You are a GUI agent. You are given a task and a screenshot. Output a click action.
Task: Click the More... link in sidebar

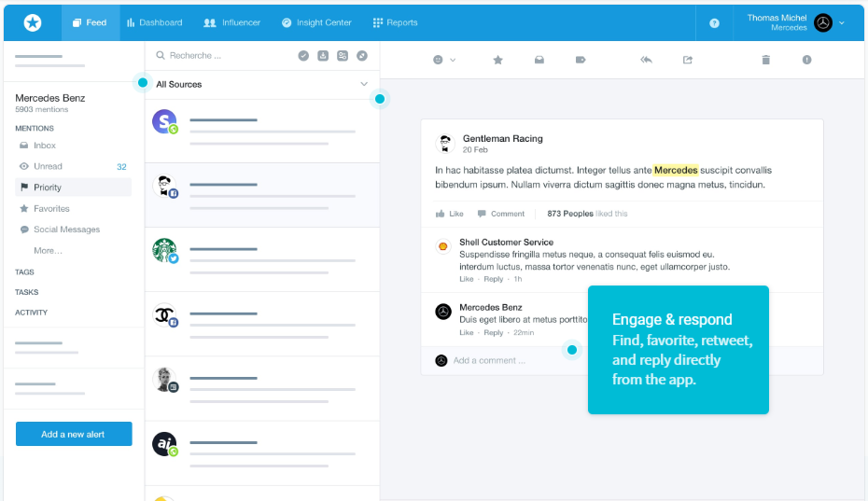click(48, 250)
